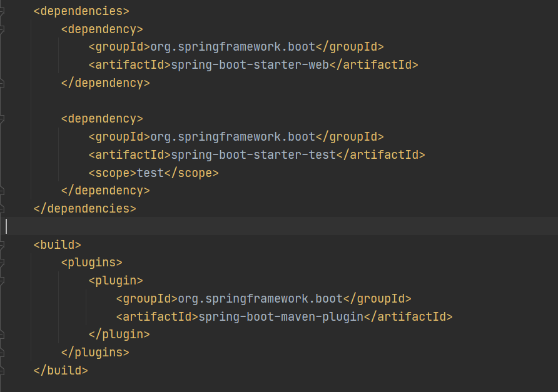
Task: Collapse the plugins block fold marker
Action: [x=2, y=263]
